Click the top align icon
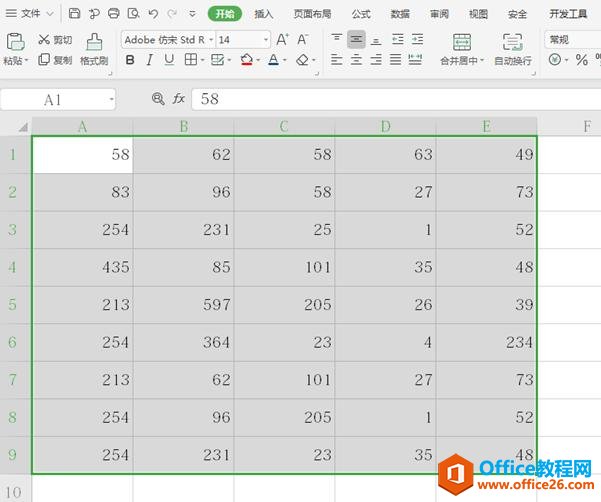Screen dimensions: 601x502 337,39
